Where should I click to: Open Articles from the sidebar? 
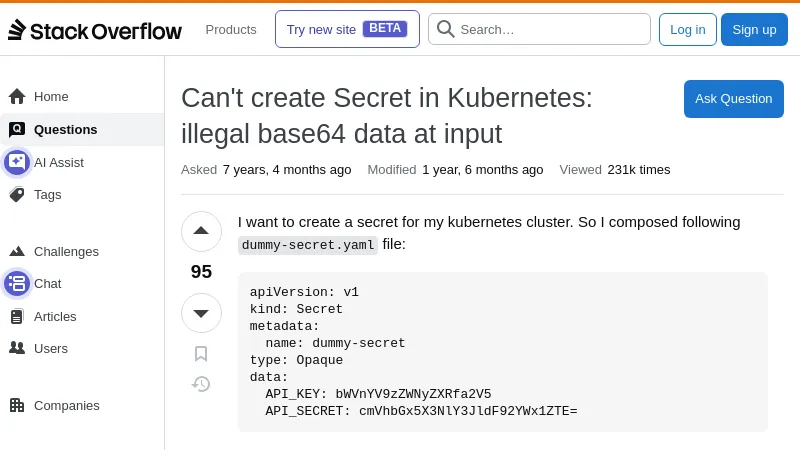pos(55,317)
